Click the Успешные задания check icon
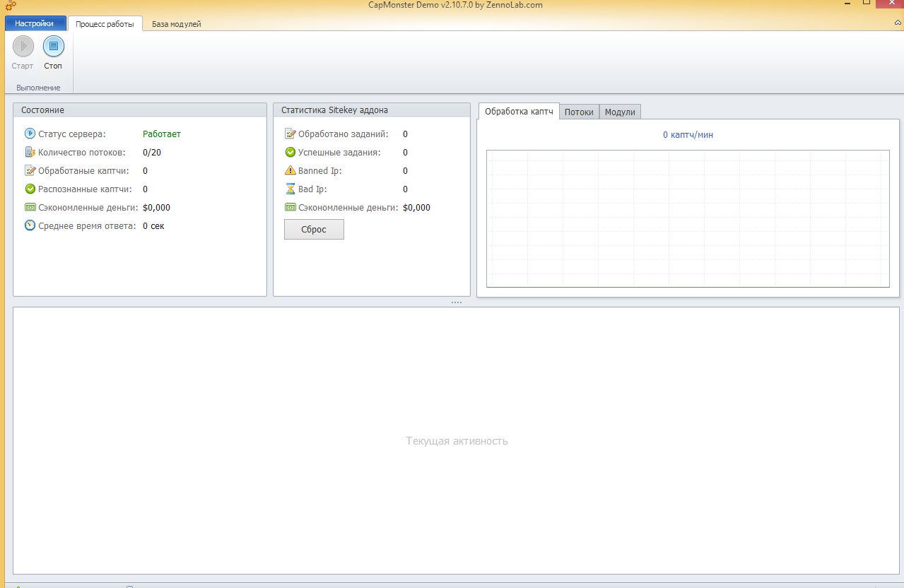The width and height of the screenshot is (904, 588). 290,152
